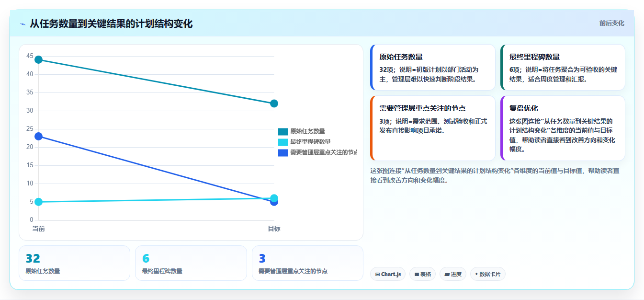Select the blue-bordered 原始任务数量 info card
The height and width of the screenshot is (300, 644).
(433, 68)
